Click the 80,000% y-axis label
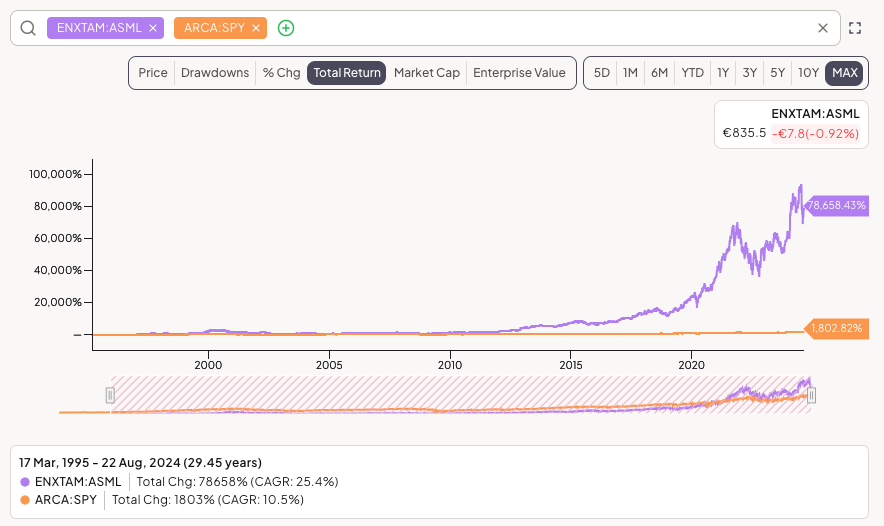The image size is (884, 526). pos(58,206)
